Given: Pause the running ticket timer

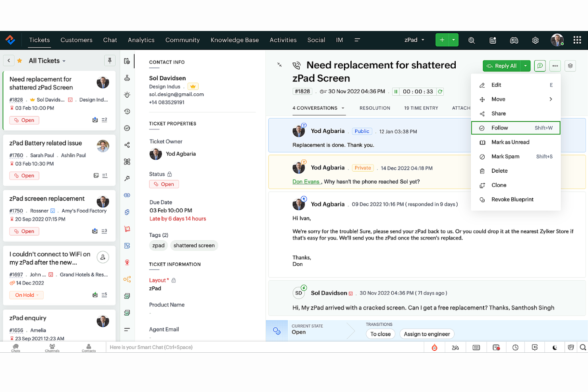Looking at the screenshot, I should [396, 91].
